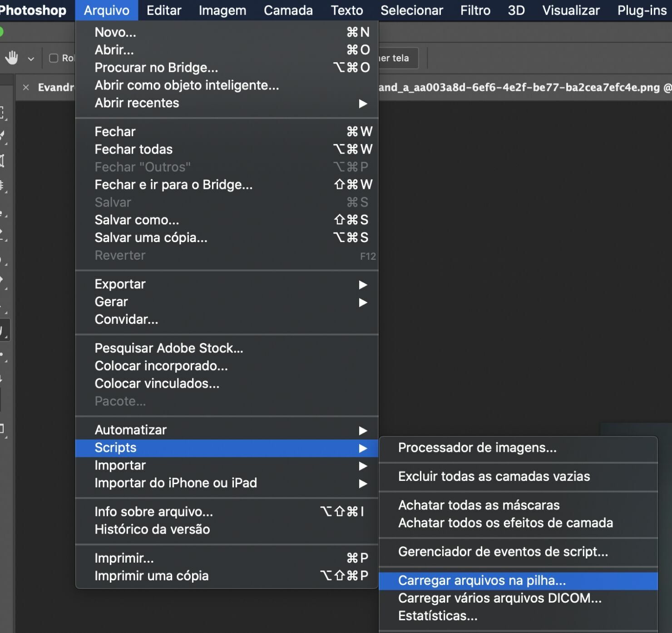Select Estatísticas... script
The height and width of the screenshot is (633, 672).
click(518, 616)
